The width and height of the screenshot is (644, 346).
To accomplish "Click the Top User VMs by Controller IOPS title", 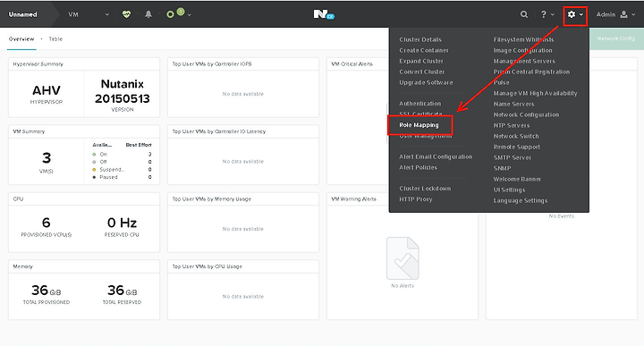I will point(212,64).
